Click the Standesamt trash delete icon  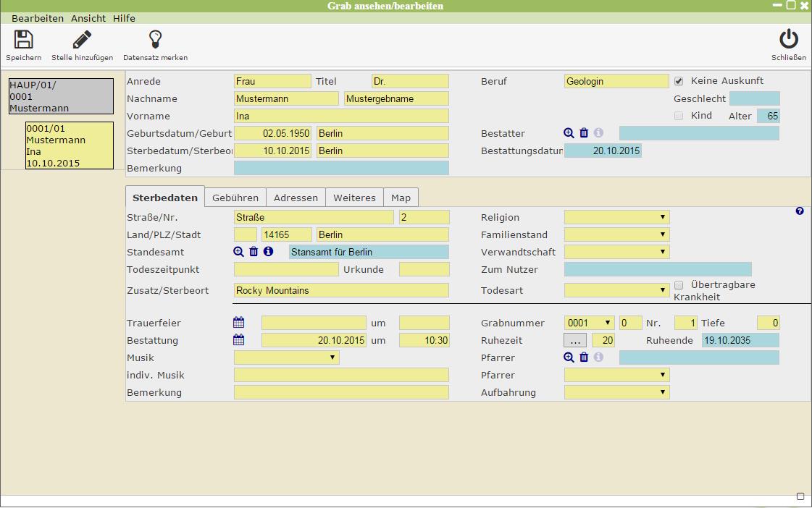point(254,252)
